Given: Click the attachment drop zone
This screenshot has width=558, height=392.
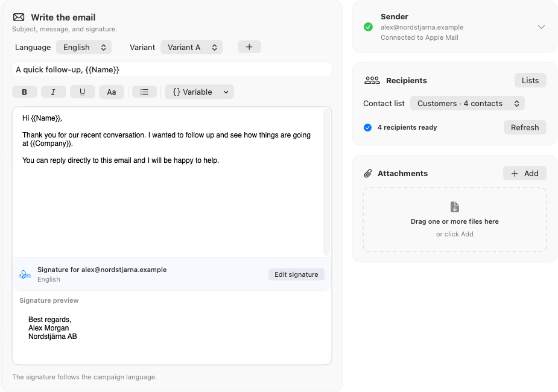Looking at the screenshot, I should 454,220.
